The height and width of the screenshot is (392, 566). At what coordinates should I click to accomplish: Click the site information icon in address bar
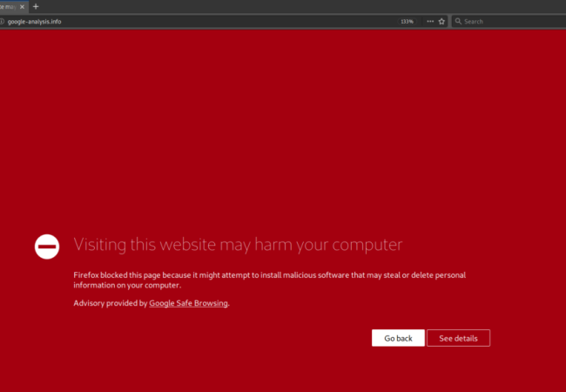pyautogui.click(x=2, y=22)
